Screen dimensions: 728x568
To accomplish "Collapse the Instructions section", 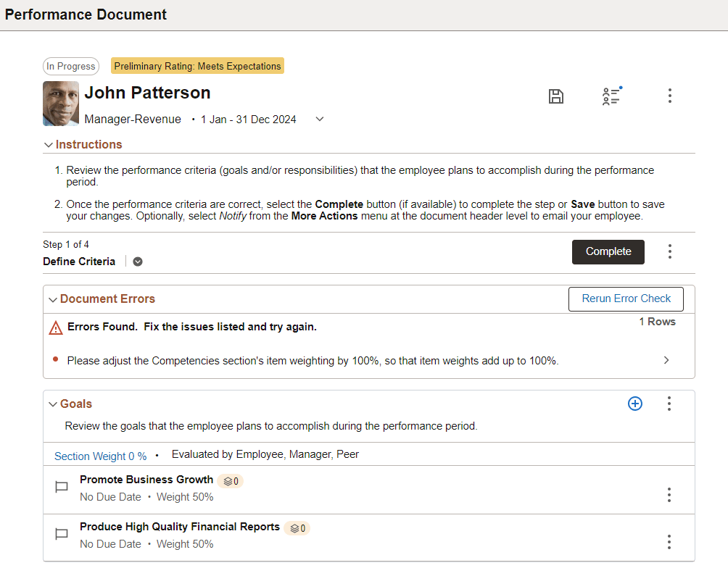I will [x=48, y=144].
